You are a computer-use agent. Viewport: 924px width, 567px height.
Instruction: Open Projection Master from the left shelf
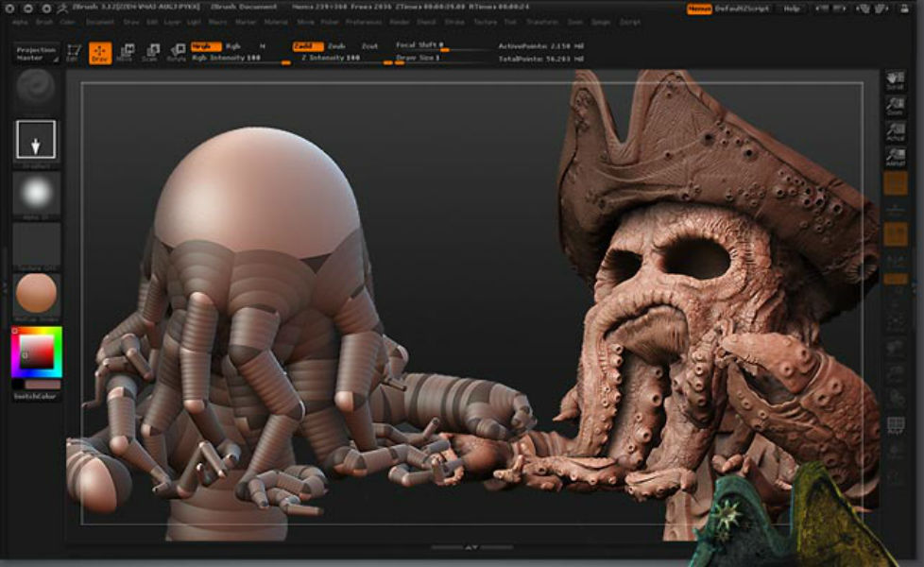37,52
